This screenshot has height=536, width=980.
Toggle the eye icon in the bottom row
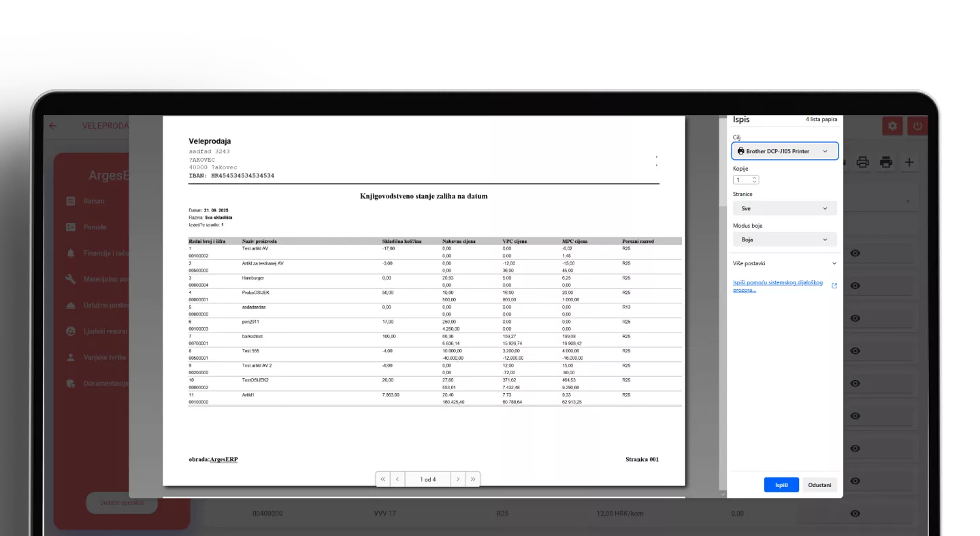pyautogui.click(x=855, y=513)
